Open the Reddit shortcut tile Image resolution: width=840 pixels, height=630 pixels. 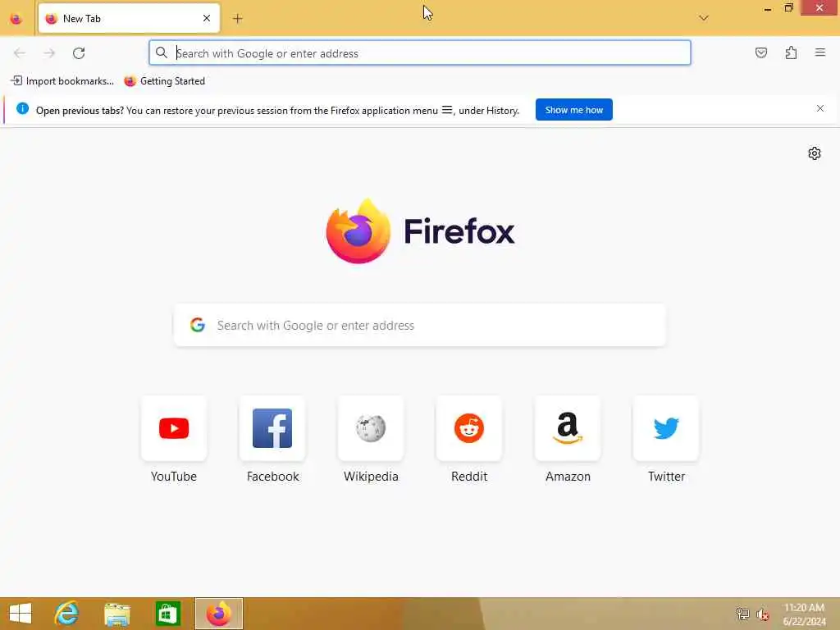tap(469, 428)
